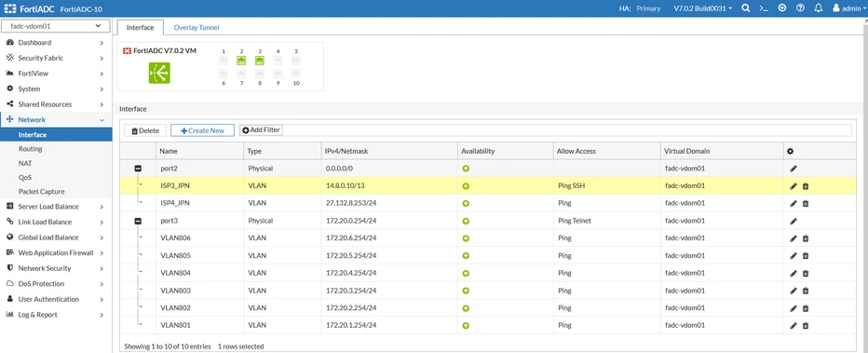Expand the Server Load Balance menu
Viewport: 868px width, 353px height.
[x=55, y=207]
